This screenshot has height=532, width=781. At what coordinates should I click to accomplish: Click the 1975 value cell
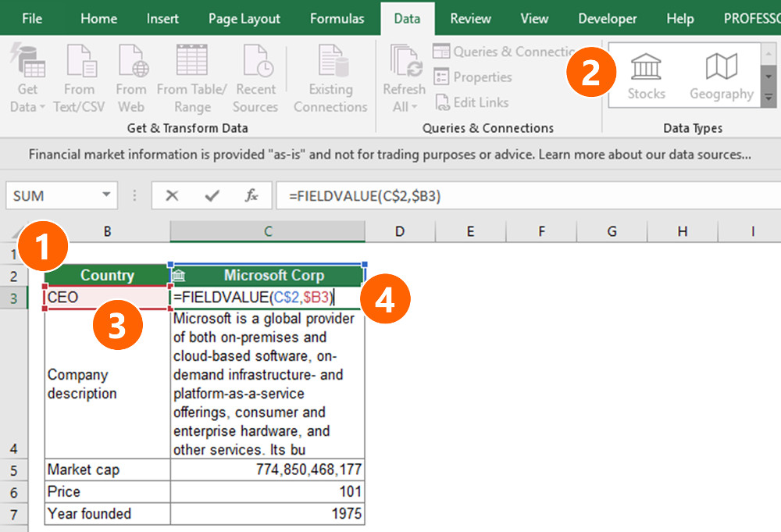click(x=267, y=513)
